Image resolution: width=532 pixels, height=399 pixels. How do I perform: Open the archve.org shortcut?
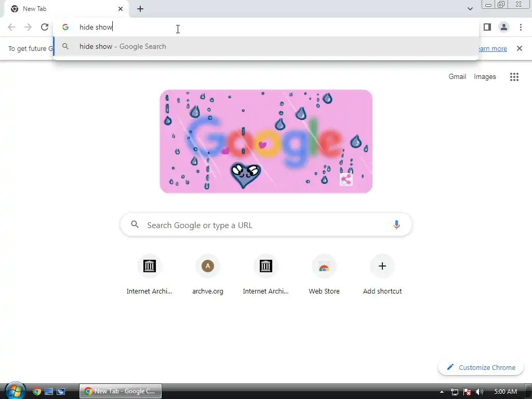pyautogui.click(x=208, y=274)
